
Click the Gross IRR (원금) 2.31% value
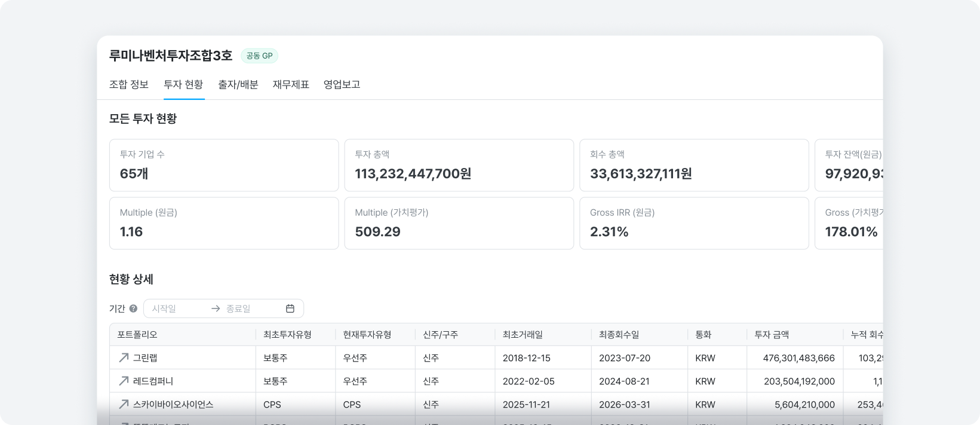pyautogui.click(x=609, y=232)
